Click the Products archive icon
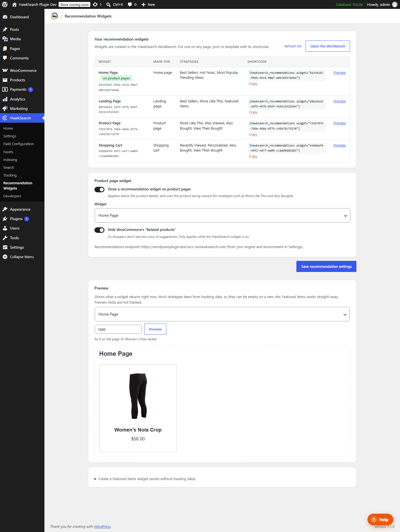The height and width of the screenshot is (532, 400). (5, 80)
